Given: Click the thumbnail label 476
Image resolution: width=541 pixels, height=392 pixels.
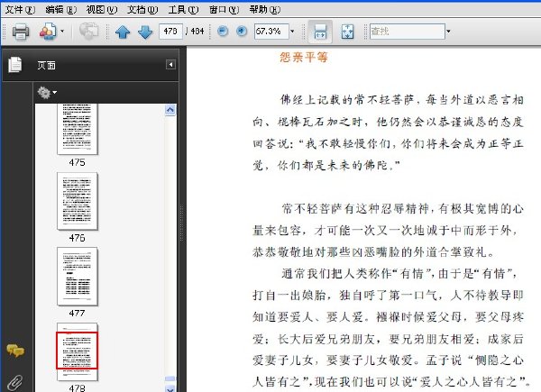Looking at the screenshot, I should coord(77,238).
